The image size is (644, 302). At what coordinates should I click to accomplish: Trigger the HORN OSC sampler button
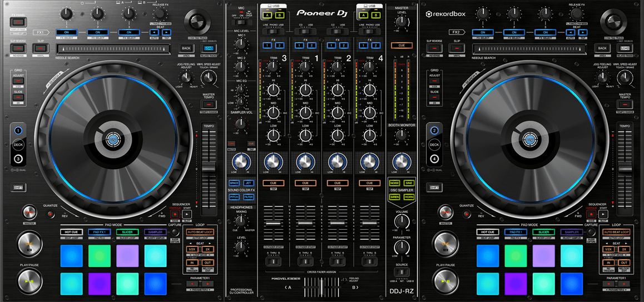click(x=409, y=197)
